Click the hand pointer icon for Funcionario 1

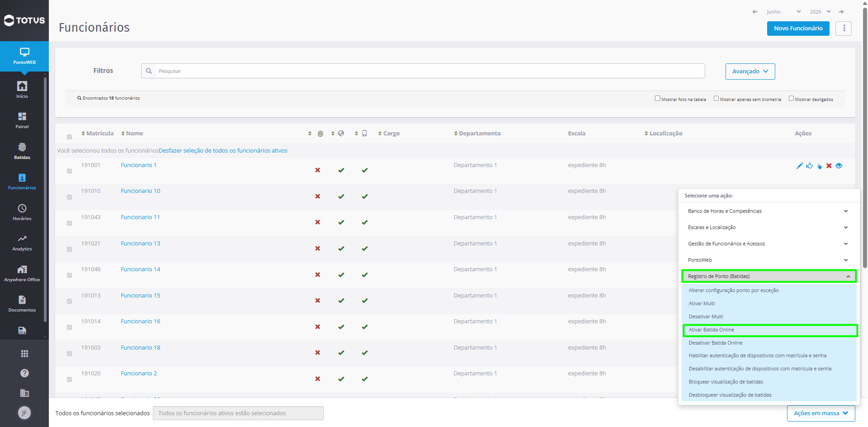[x=819, y=166]
